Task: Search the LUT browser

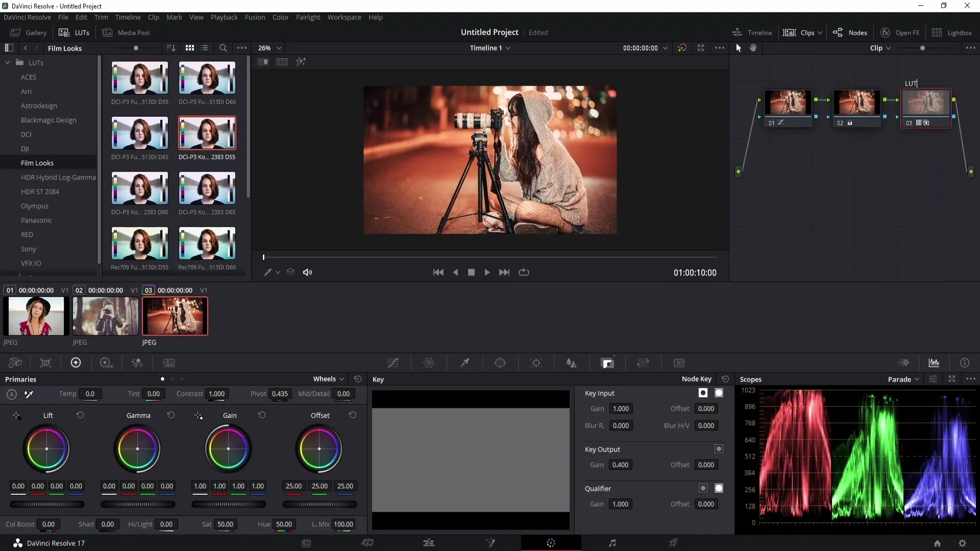Action: [223, 48]
